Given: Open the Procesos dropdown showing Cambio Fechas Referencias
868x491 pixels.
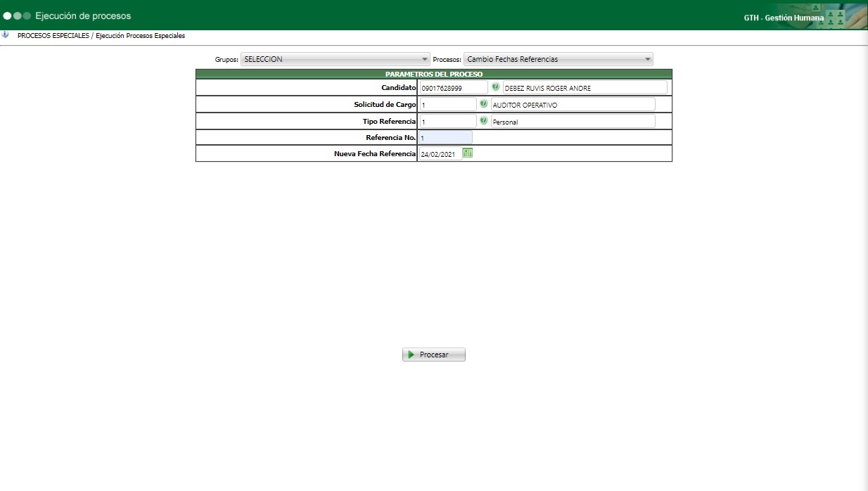Looking at the screenshot, I should (559, 59).
